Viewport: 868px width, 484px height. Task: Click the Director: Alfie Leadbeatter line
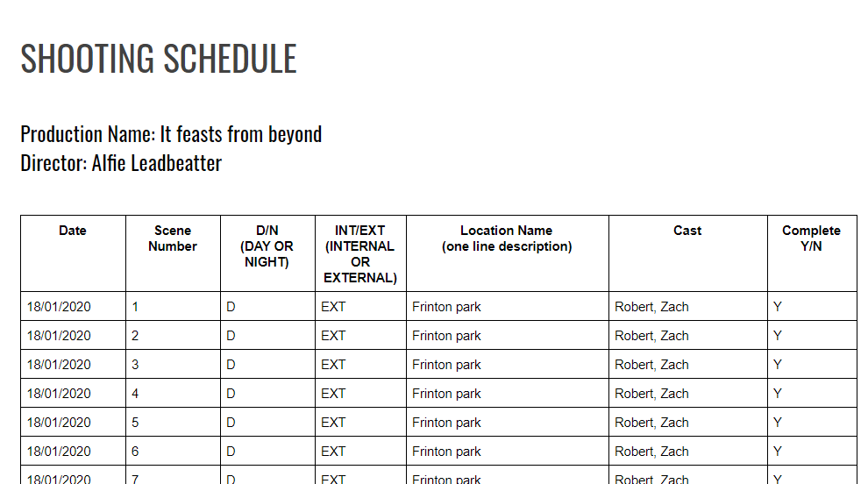121,163
